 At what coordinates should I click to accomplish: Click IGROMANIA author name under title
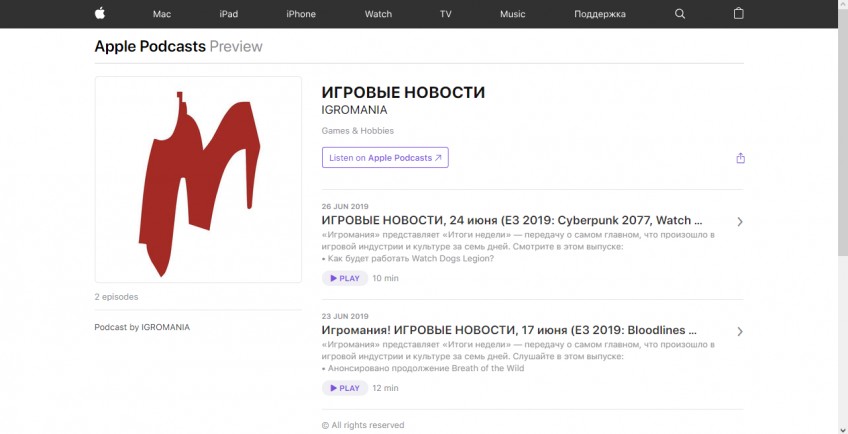click(354, 110)
